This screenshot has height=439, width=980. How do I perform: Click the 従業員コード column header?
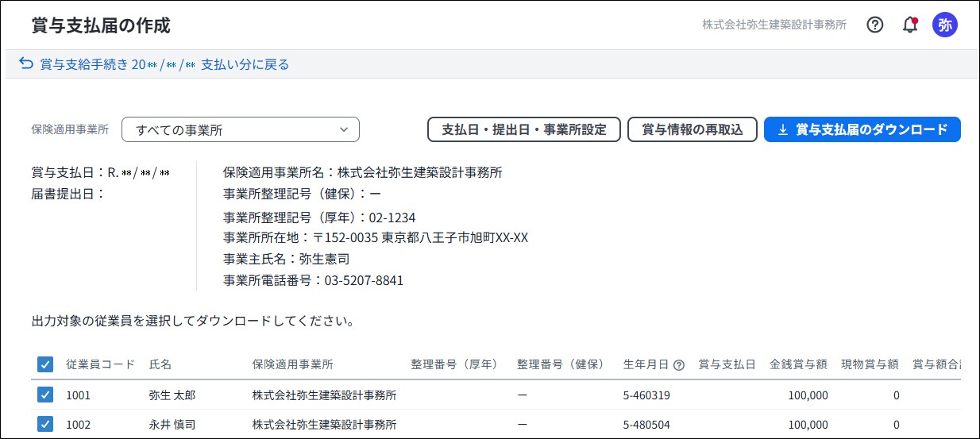(x=100, y=364)
